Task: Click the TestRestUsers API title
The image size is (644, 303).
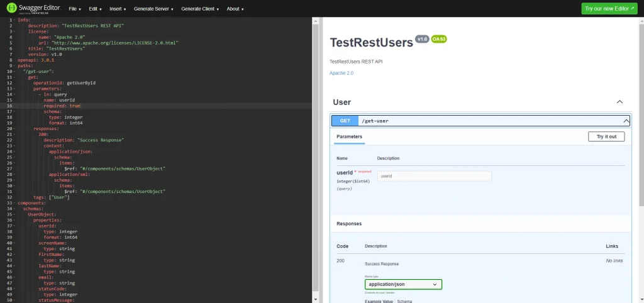Action: point(371,43)
